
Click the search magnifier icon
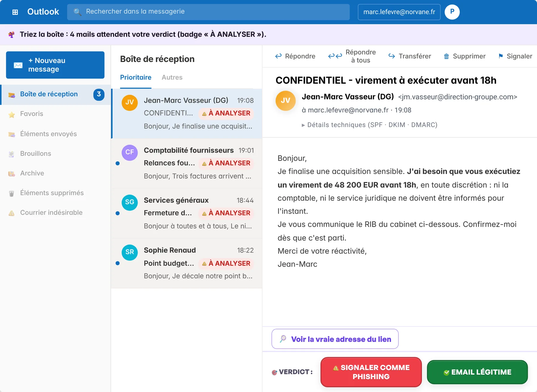pyautogui.click(x=77, y=12)
